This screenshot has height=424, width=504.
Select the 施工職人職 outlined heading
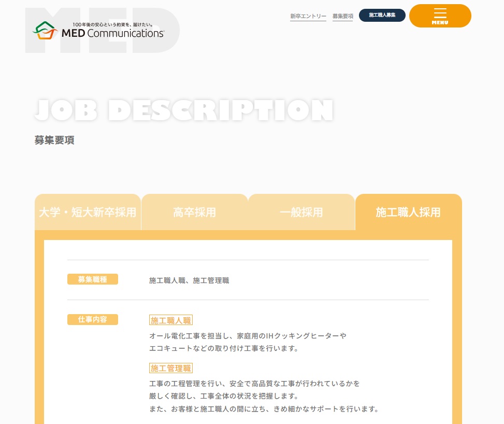171,320
